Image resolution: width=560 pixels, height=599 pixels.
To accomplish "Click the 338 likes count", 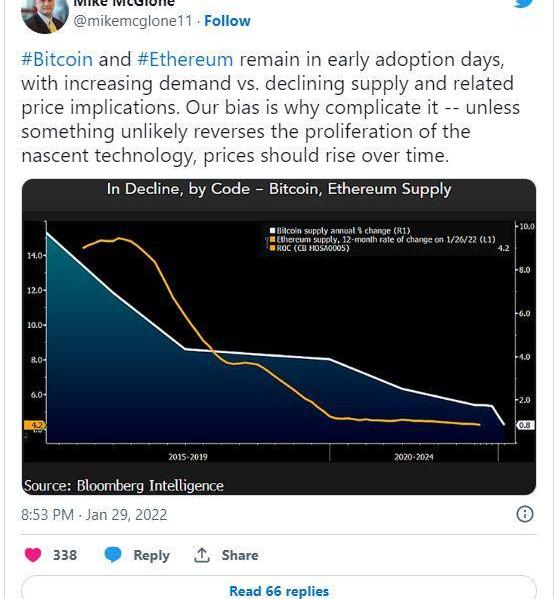I will tap(65, 555).
